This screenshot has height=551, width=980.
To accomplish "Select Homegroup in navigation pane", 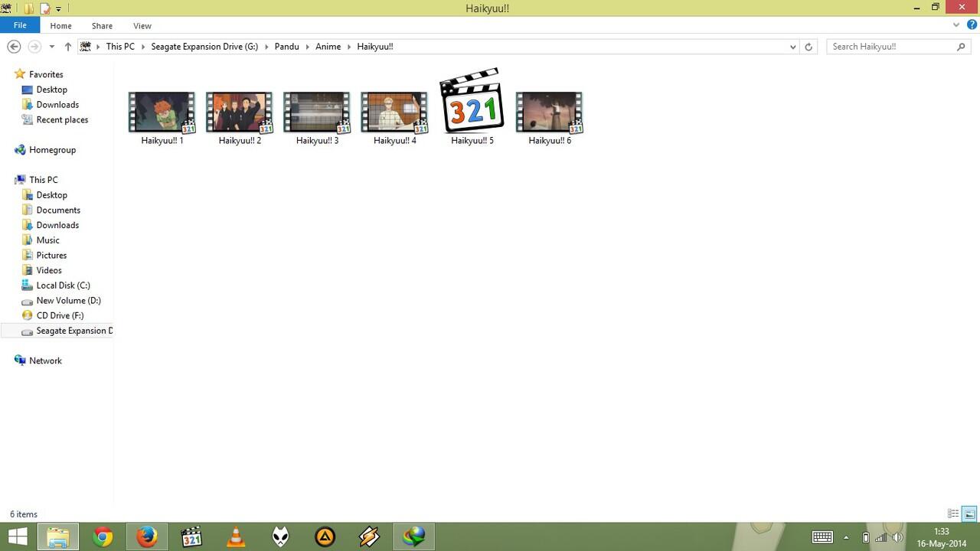I will [52, 150].
